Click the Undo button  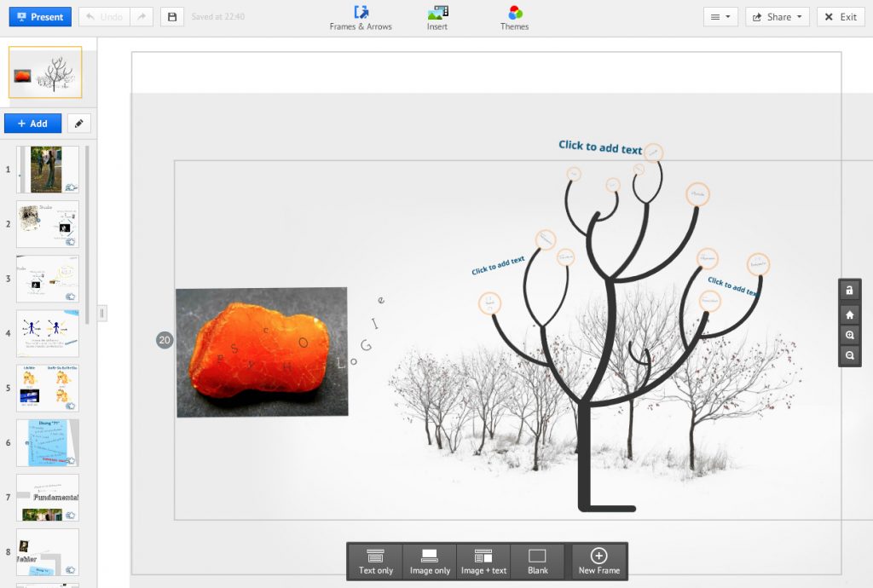pyautogui.click(x=104, y=17)
